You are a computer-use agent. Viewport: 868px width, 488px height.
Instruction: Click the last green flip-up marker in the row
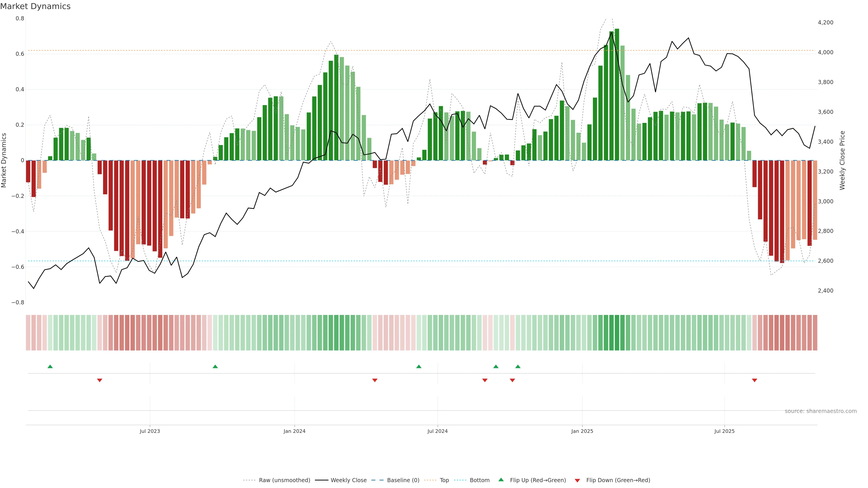click(x=518, y=366)
